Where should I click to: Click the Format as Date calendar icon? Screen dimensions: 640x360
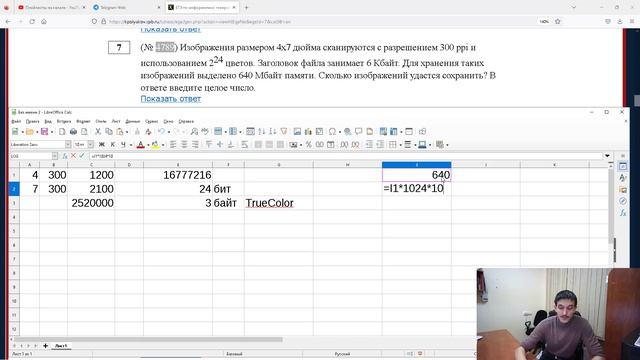click(x=331, y=144)
